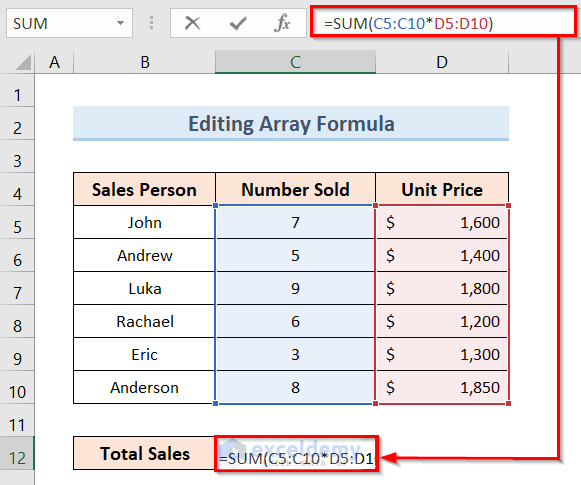Select column A header
The height and width of the screenshot is (485, 581).
54,62
